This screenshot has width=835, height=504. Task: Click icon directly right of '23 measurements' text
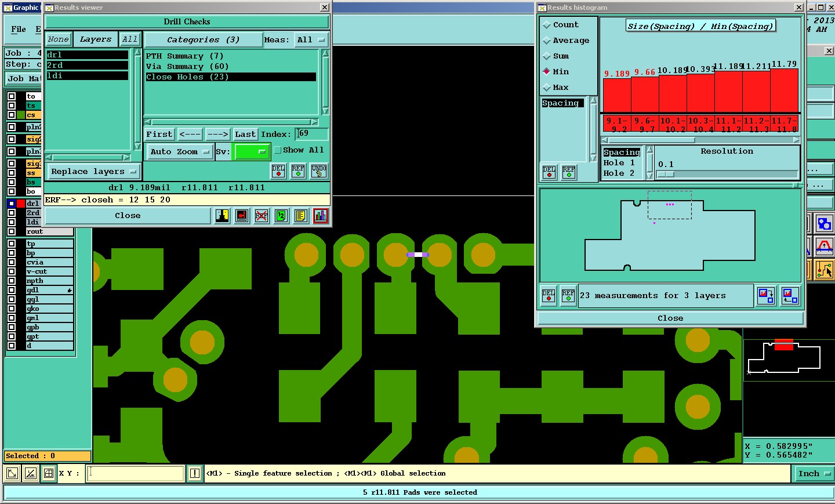[766, 296]
